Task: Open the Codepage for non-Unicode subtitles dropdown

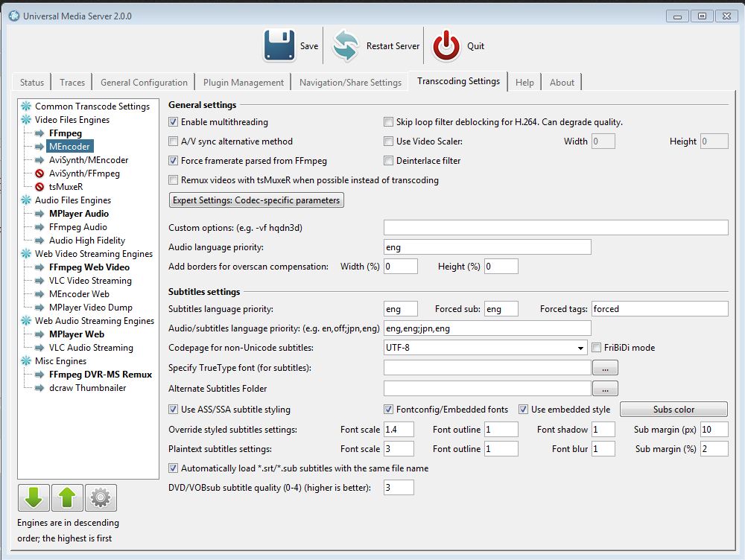Action: point(486,348)
